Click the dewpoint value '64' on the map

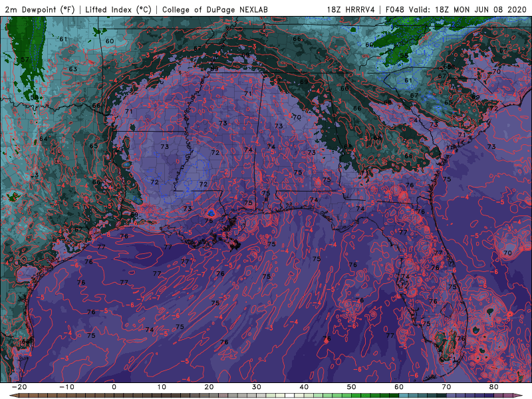click(43, 139)
